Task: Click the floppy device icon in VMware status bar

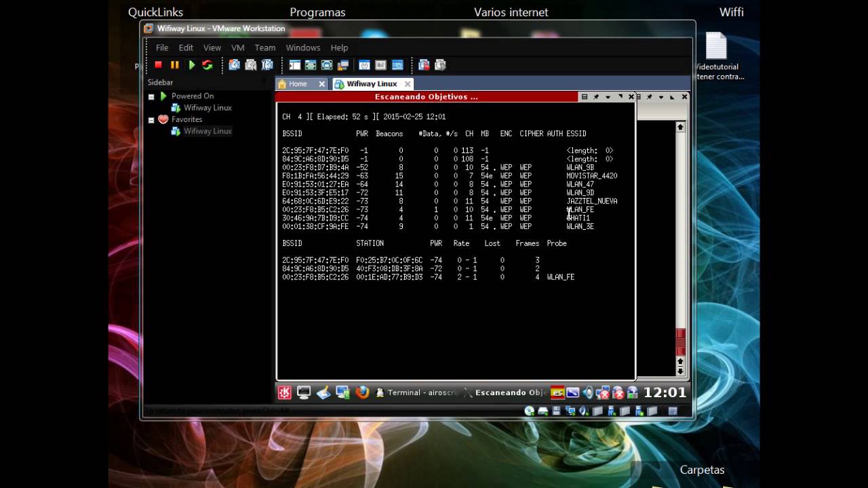Action: [x=557, y=411]
